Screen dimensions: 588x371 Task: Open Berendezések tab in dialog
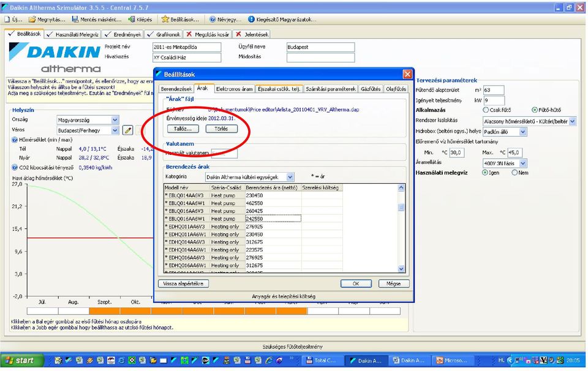pos(176,89)
